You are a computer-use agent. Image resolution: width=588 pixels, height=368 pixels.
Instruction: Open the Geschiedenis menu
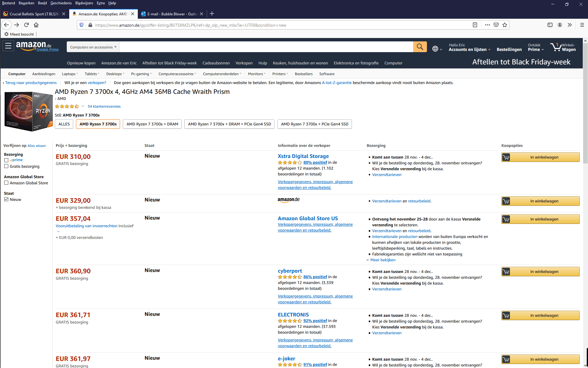pyautogui.click(x=61, y=3)
